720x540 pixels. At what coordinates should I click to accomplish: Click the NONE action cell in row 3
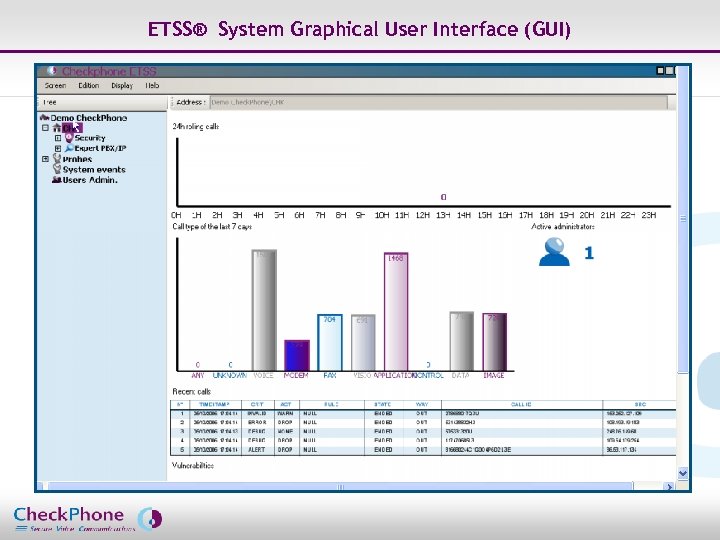point(285,431)
